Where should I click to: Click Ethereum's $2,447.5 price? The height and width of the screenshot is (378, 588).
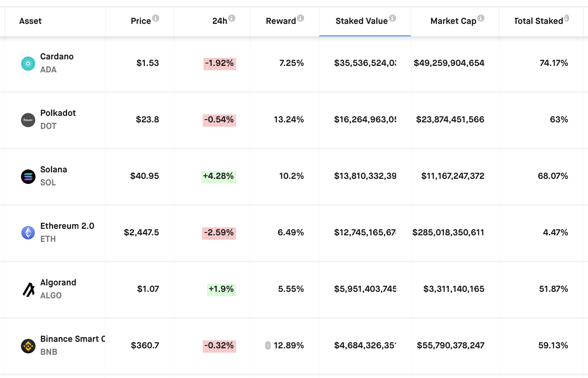(x=141, y=232)
